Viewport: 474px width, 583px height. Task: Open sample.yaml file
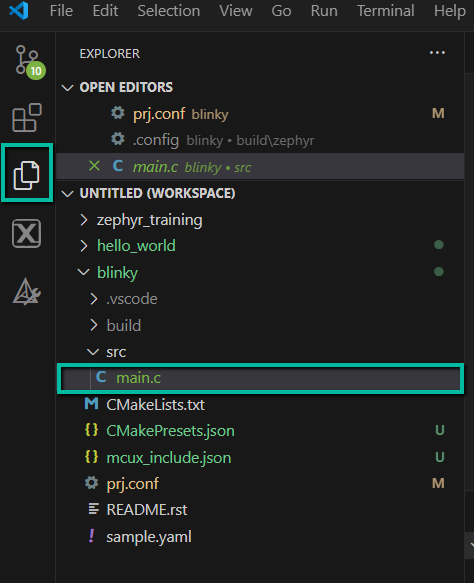point(260,536)
